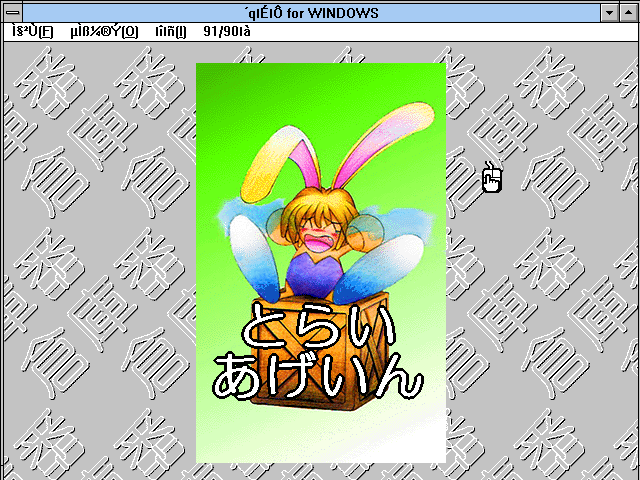Image resolution: width=640 pixels, height=480 pixels.
Task: Minimize the window with the down arrow
Action: (609, 13)
